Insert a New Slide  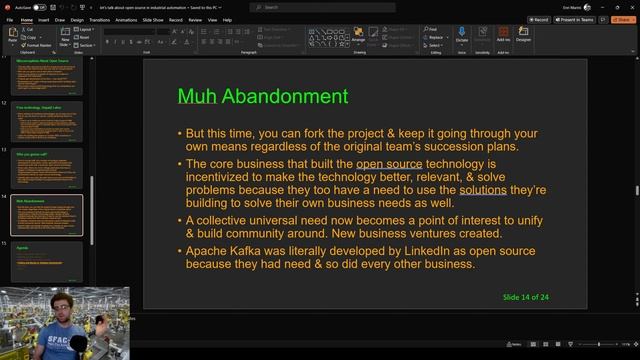click(x=65, y=36)
